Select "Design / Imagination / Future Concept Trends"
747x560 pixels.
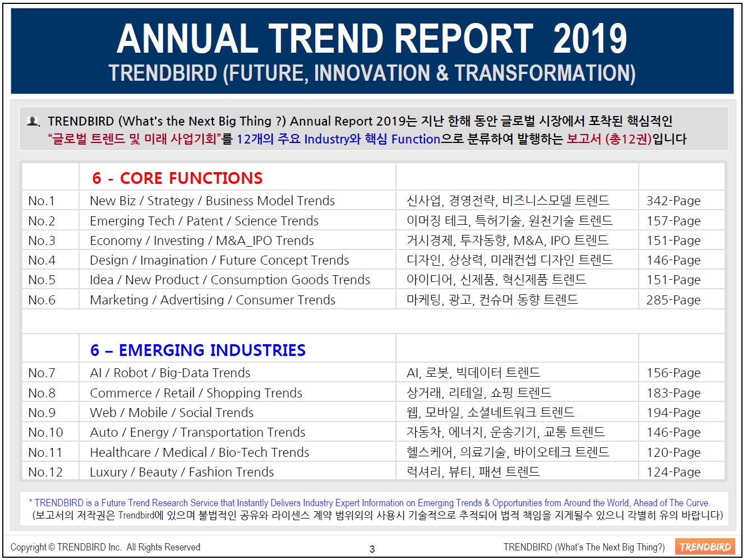click(219, 260)
